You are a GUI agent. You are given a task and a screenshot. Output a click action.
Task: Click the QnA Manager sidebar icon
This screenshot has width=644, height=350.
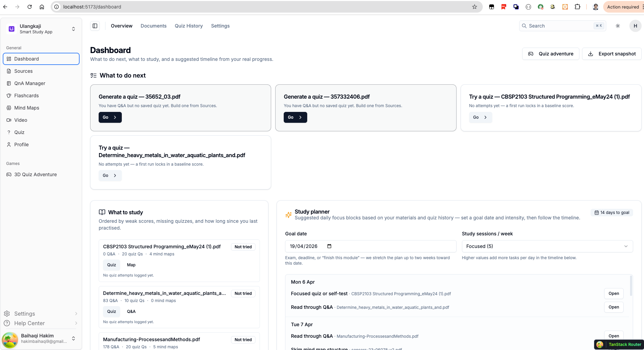[9, 83]
